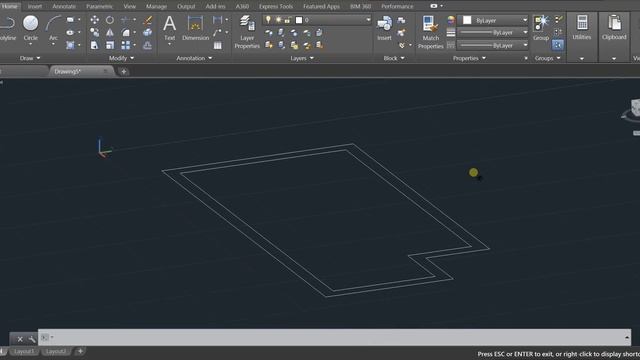Open Layer Properties manager
The width and height of the screenshot is (640, 360).
click(247, 32)
